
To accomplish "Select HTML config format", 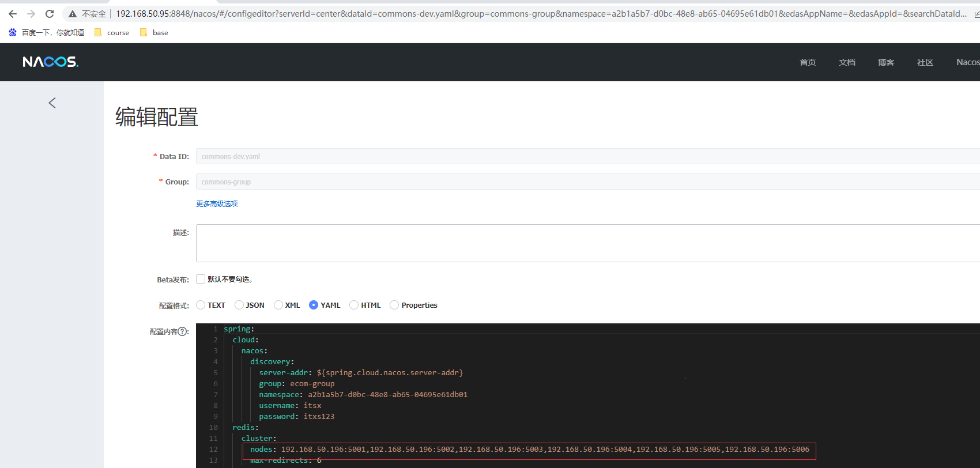I will (354, 305).
